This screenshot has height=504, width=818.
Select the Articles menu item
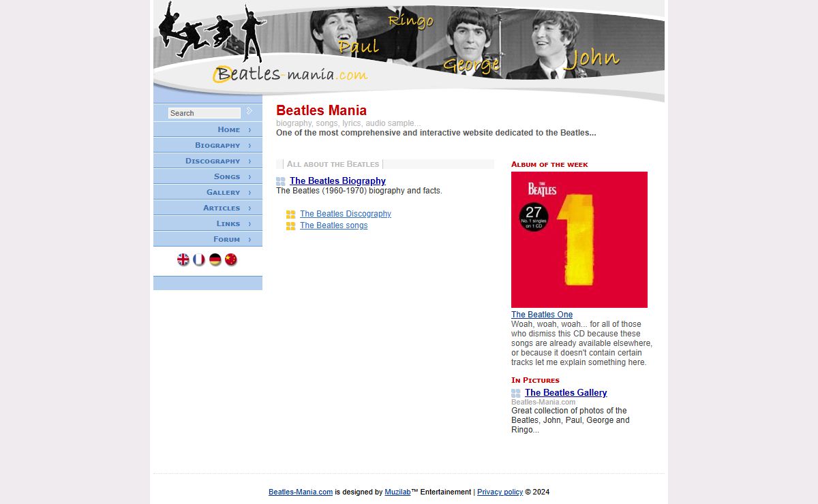208,208
